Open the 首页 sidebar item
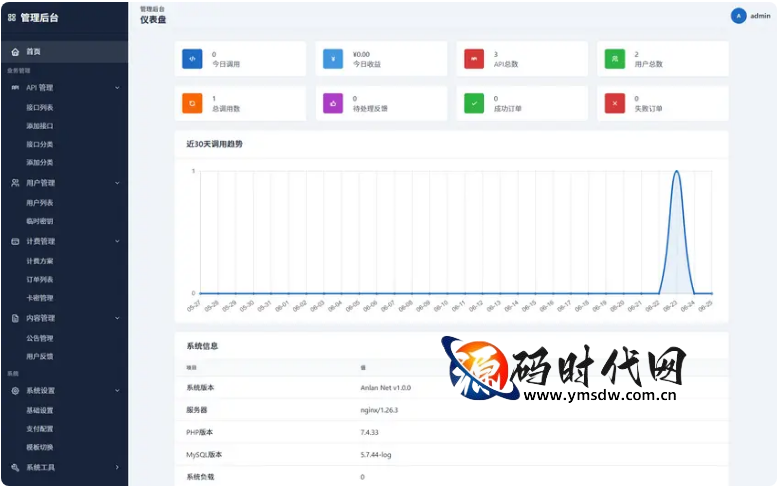This screenshot has height=486, width=779. 65,52
